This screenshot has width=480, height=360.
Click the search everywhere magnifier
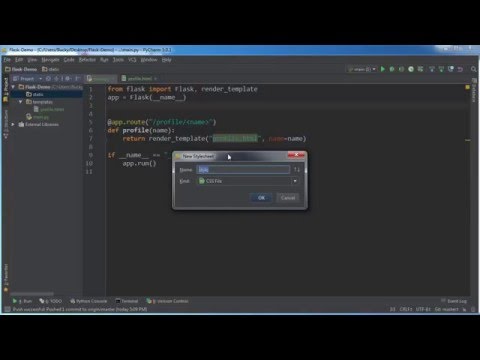point(473,69)
